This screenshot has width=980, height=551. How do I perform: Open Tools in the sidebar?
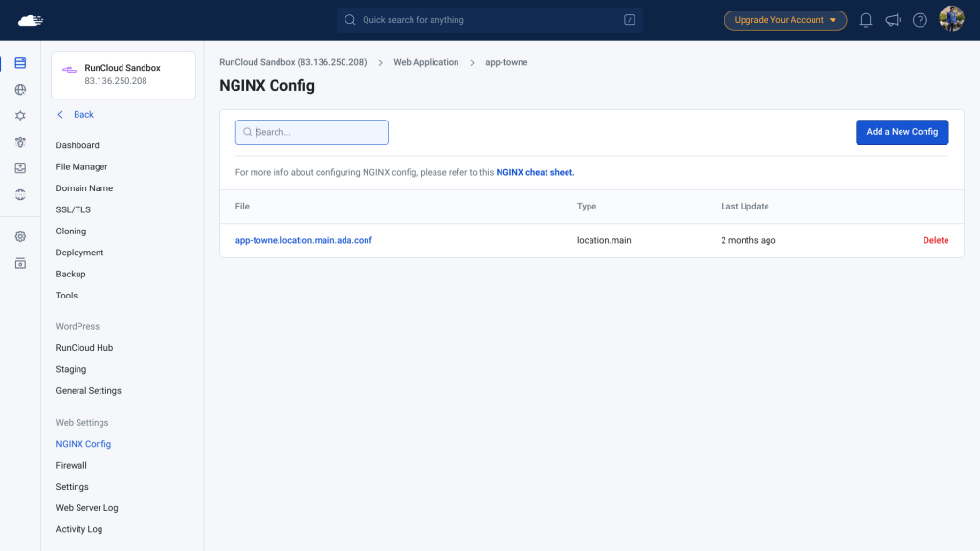pyautogui.click(x=66, y=296)
